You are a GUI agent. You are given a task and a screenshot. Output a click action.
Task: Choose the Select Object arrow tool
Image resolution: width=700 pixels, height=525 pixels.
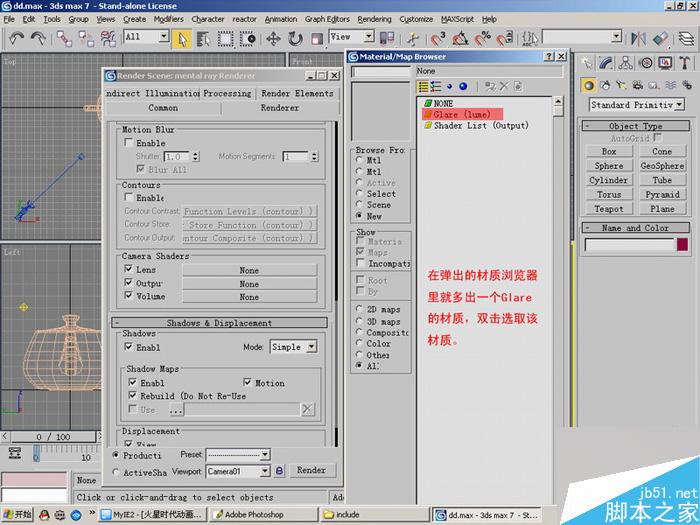(182, 39)
